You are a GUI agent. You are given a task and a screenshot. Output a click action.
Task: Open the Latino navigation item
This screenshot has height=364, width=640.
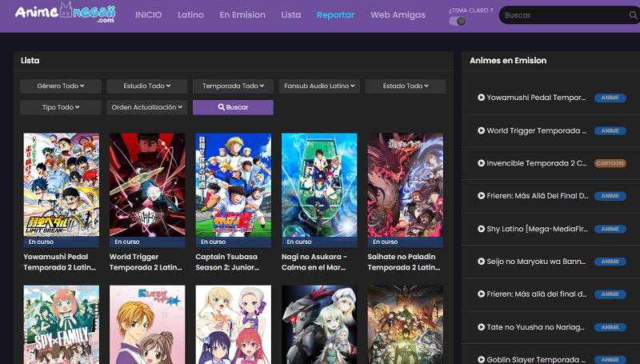point(190,15)
